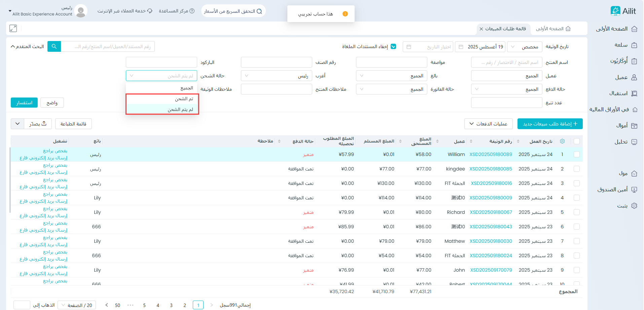
Task: Click the Ailit logo icon
Action: tap(615, 11)
